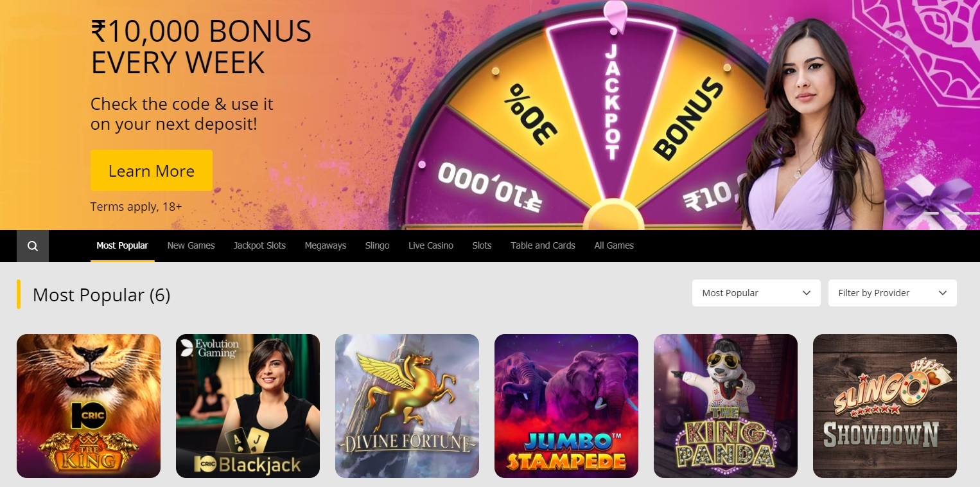The width and height of the screenshot is (980, 487).
Task: Select the Table and Cards tab
Action: [543, 245]
